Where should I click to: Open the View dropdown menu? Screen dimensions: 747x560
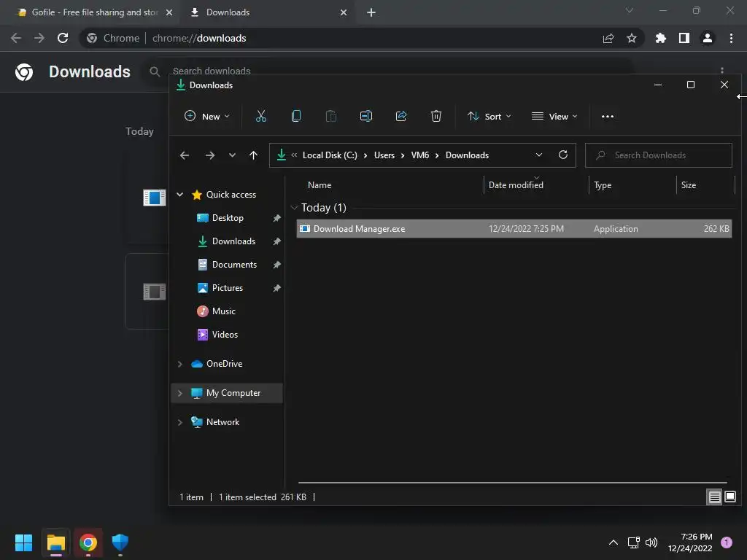[x=554, y=116]
